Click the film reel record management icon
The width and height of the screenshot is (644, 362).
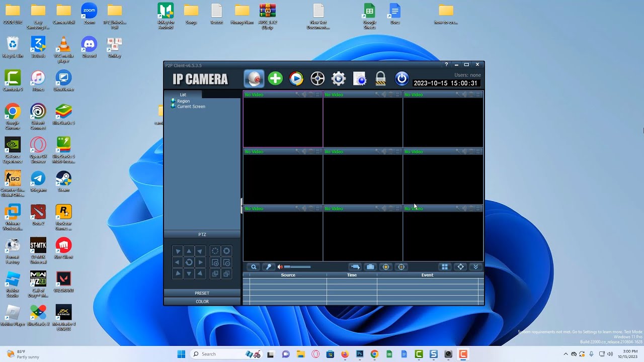click(x=317, y=78)
